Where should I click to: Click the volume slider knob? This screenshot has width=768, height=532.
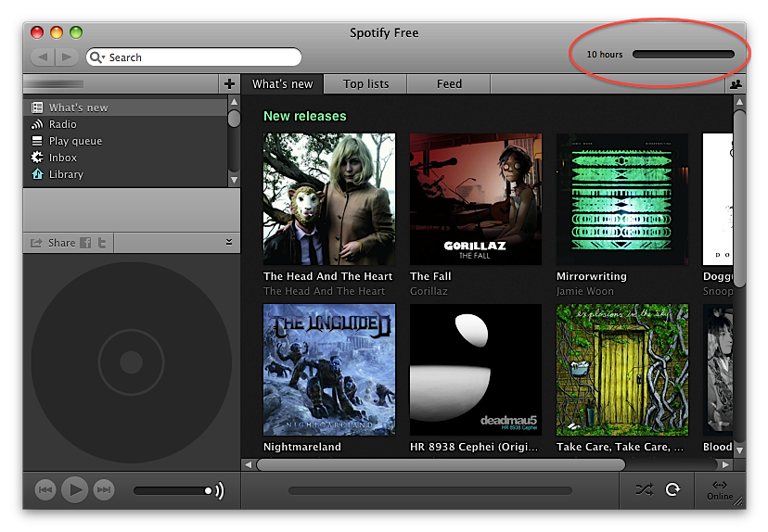pos(208,490)
